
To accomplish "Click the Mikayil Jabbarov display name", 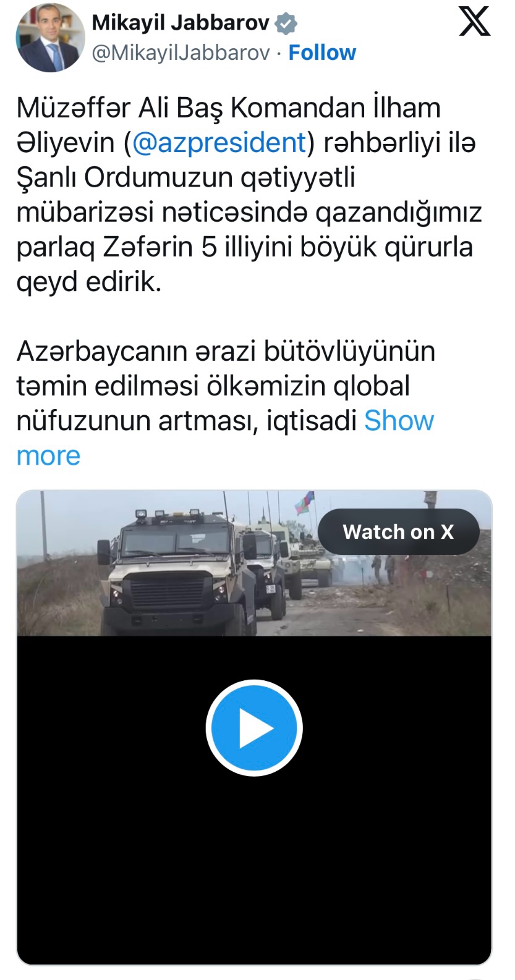I will [180, 23].
